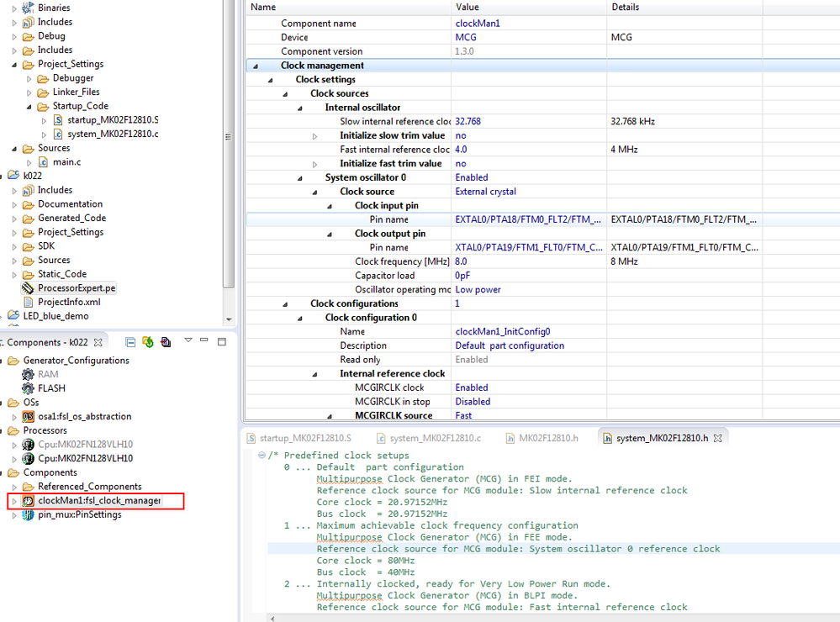This screenshot has width=840, height=622.
Task: Collapse System oscillator 0 group
Action: point(300,178)
